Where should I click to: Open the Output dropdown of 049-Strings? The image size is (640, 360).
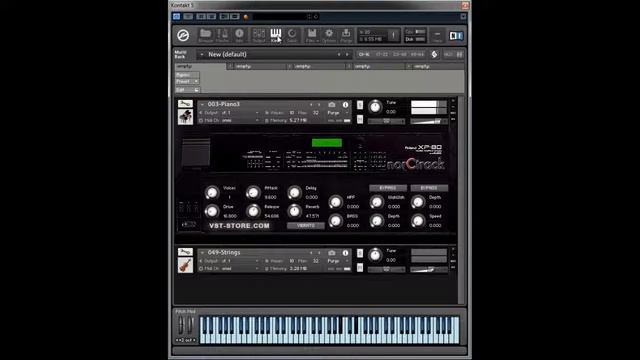click(230, 261)
